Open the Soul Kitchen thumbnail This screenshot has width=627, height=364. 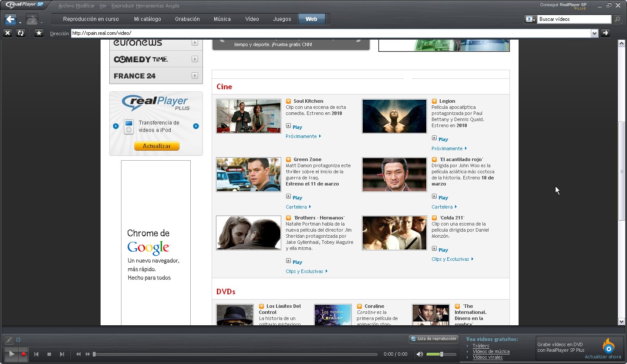[249, 116]
